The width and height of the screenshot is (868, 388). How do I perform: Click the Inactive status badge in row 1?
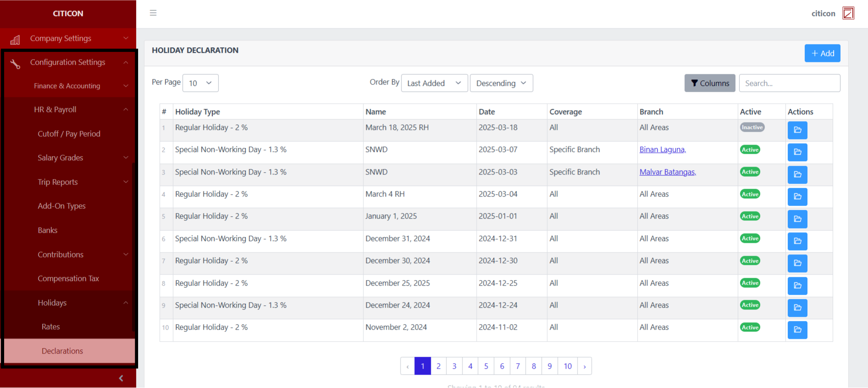(x=752, y=128)
